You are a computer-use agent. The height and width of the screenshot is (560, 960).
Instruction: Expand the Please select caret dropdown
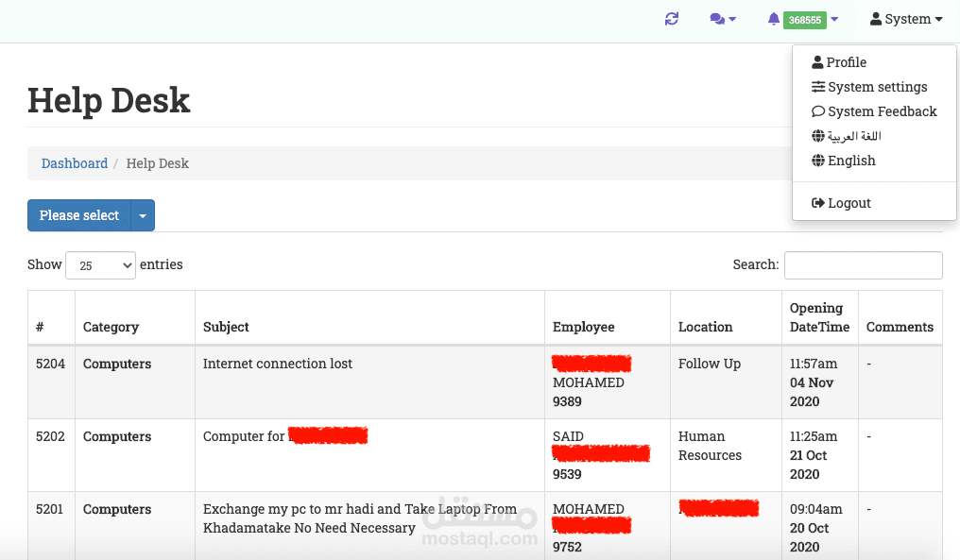click(143, 215)
